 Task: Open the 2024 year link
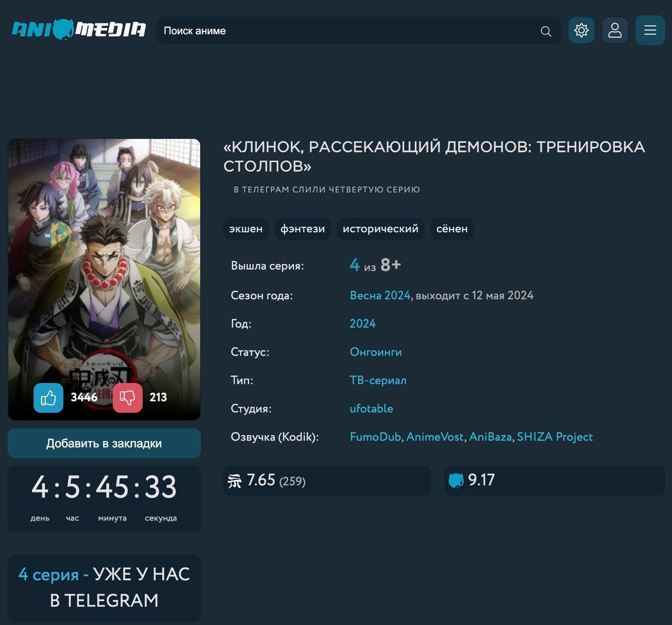pyautogui.click(x=363, y=324)
